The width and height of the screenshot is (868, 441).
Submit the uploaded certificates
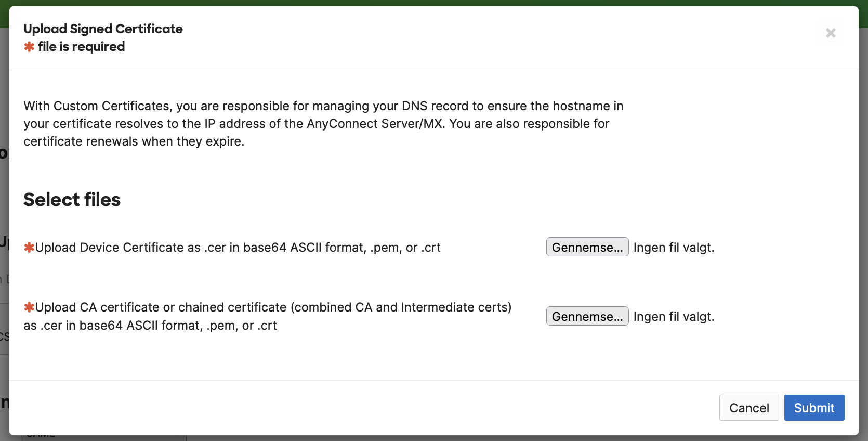tap(813, 408)
